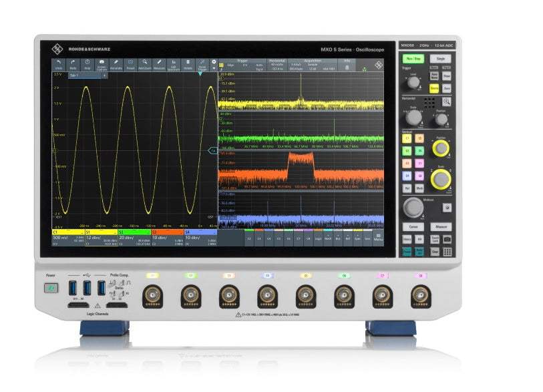Viewport: 543px width, 392px height.
Task: Toggle the green Run/Stop key
Action: (413, 59)
